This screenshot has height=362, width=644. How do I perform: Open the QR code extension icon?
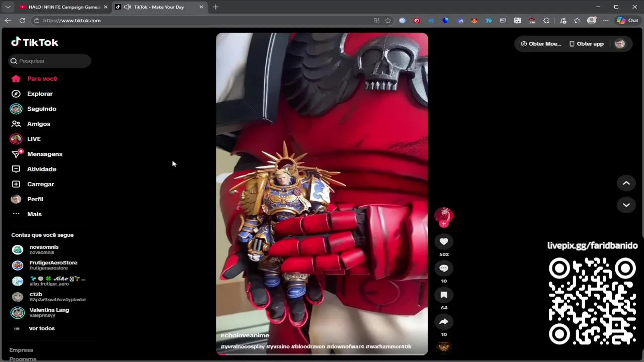click(517, 21)
